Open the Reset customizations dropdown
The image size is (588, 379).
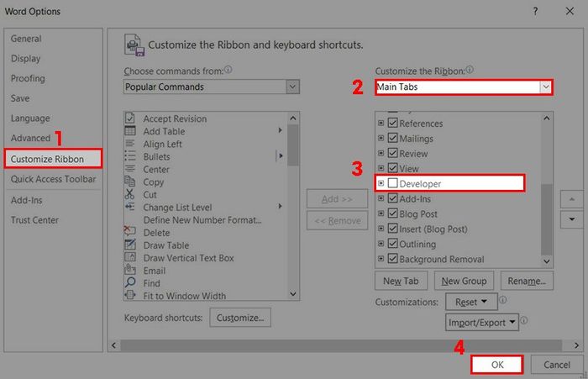(x=471, y=302)
